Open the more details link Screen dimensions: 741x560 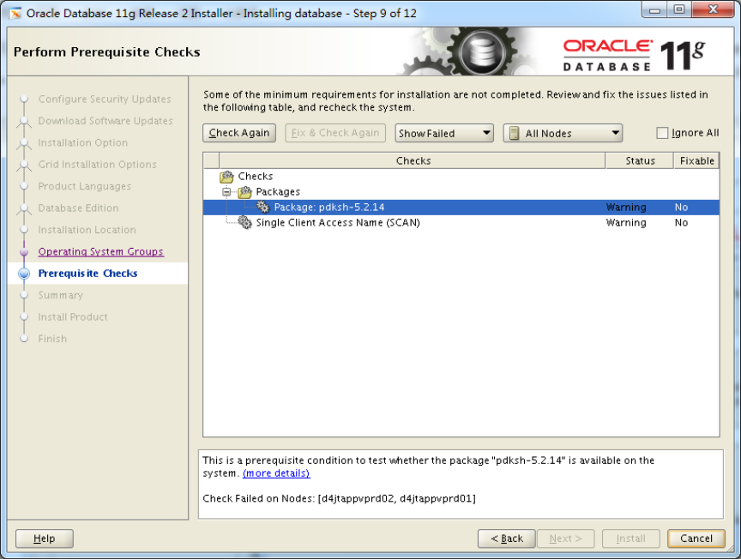[276, 473]
